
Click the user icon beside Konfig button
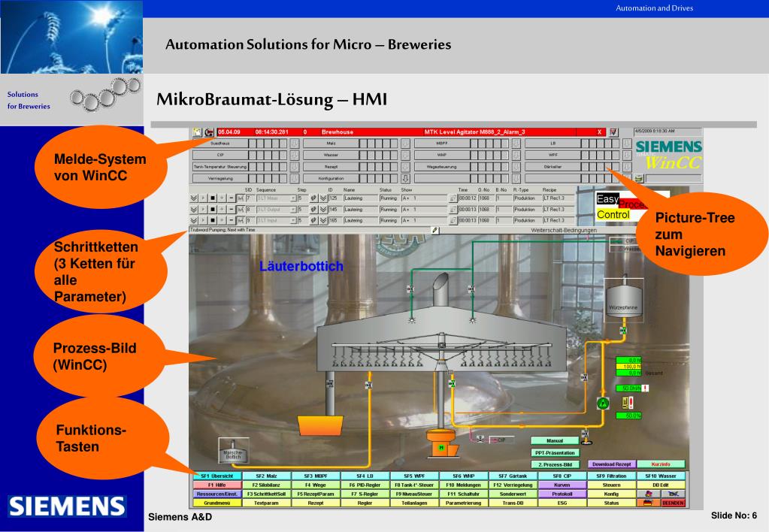coord(649,494)
